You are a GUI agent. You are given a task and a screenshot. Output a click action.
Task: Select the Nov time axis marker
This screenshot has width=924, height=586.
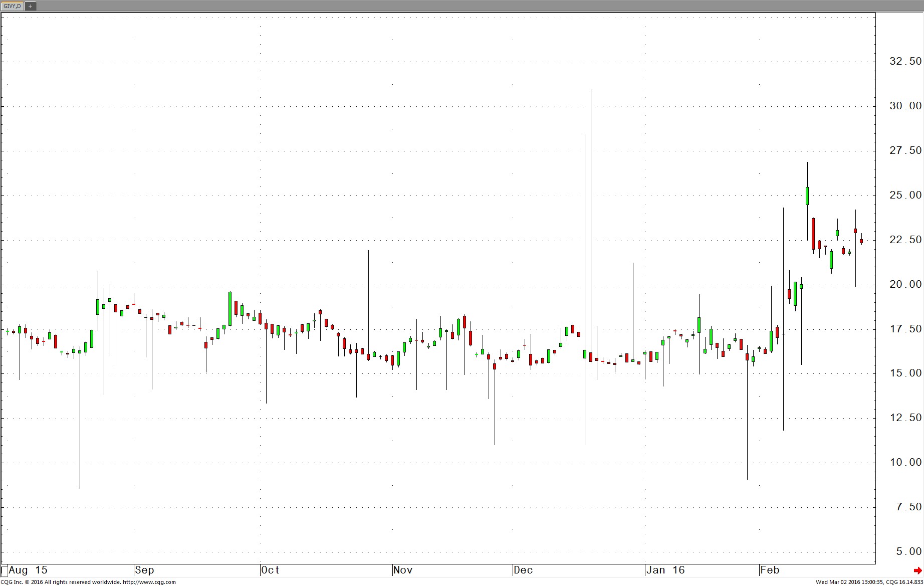(x=403, y=570)
